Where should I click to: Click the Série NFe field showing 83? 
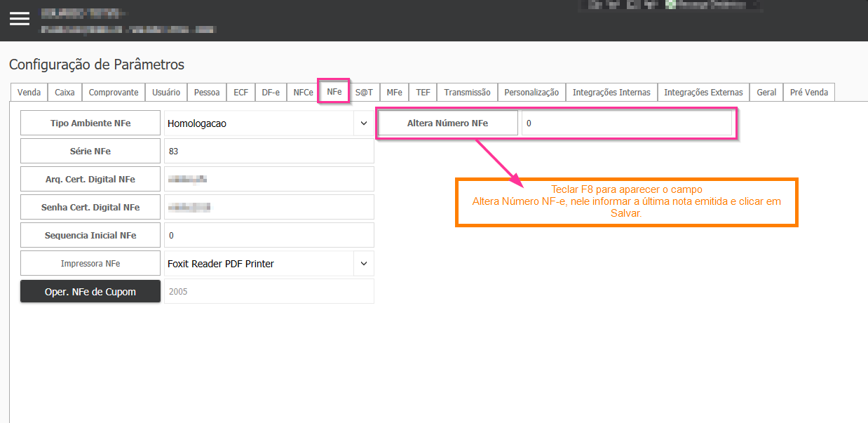click(x=269, y=152)
